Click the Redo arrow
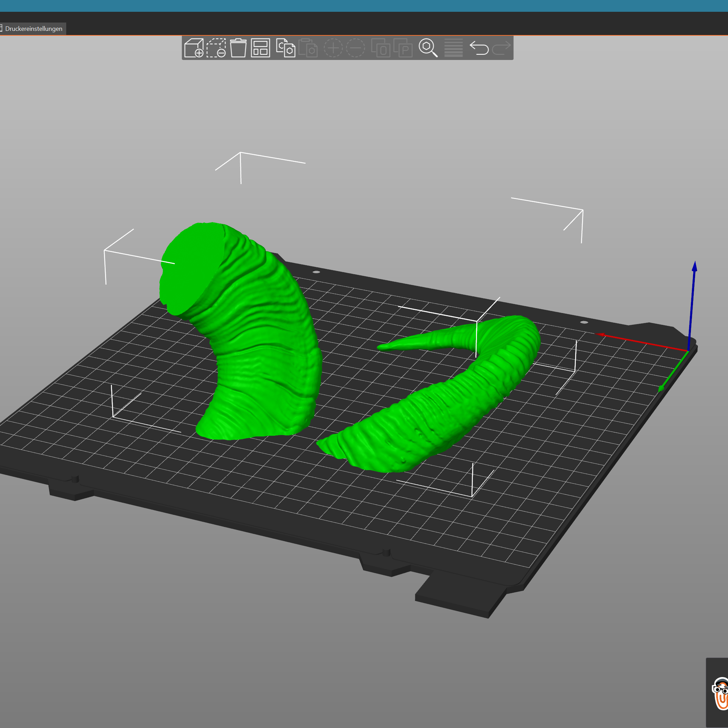Screen dimensions: 728x728 point(501,48)
